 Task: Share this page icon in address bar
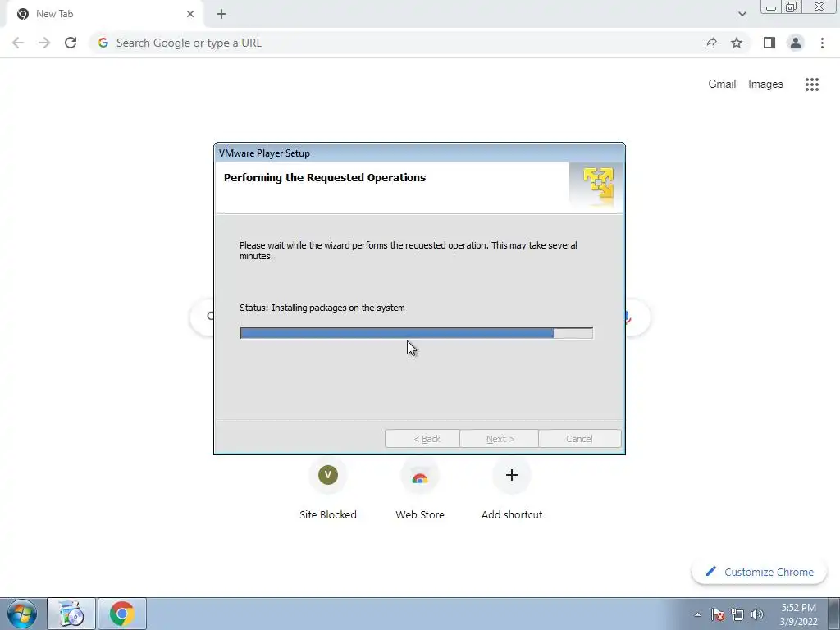click(x=710, y=43)
